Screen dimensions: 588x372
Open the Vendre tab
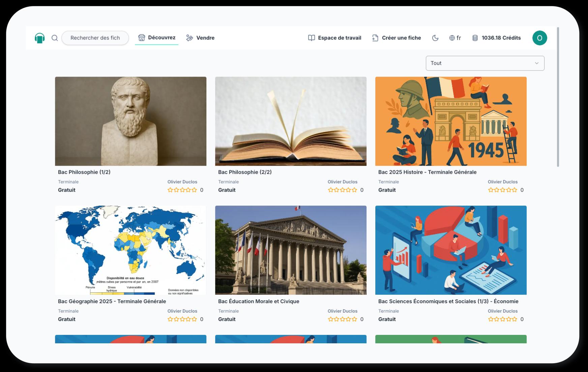coord(201,38)
